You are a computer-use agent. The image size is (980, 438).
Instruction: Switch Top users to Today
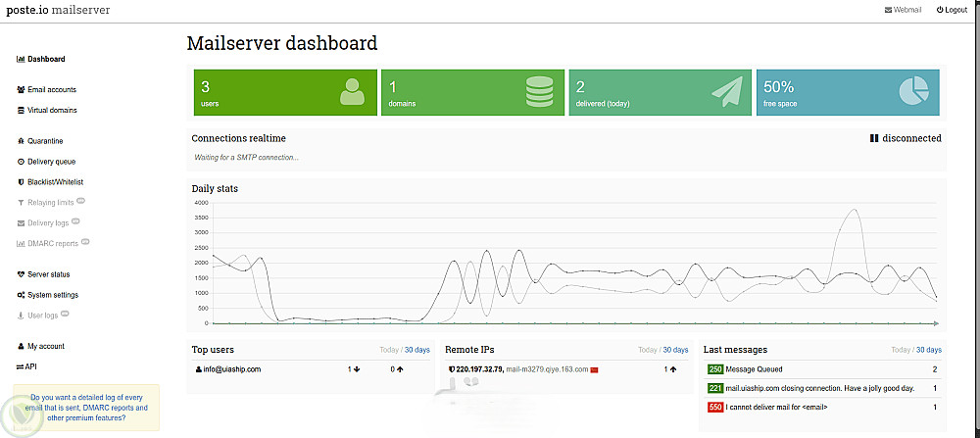[389, 350]
